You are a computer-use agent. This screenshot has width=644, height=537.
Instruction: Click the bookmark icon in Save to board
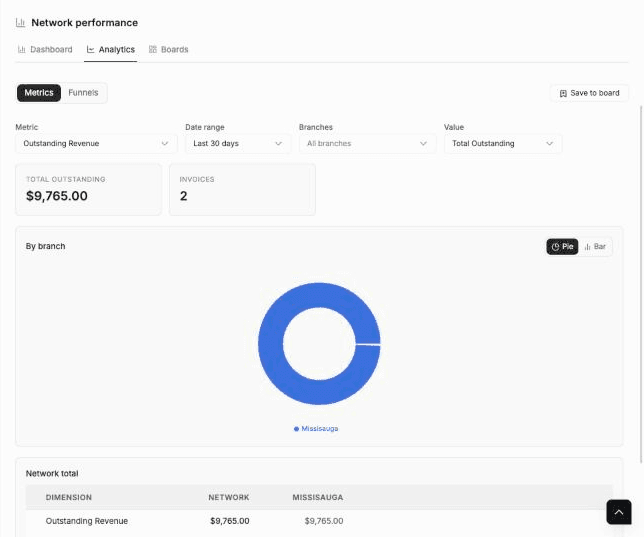563,94
